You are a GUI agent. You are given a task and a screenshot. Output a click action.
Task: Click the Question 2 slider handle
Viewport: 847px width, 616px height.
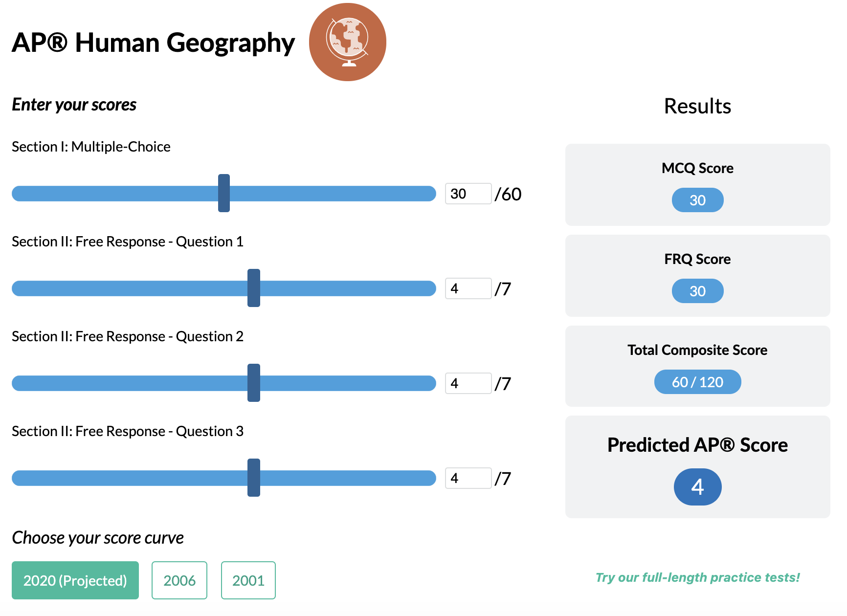(x=254, y=383)
